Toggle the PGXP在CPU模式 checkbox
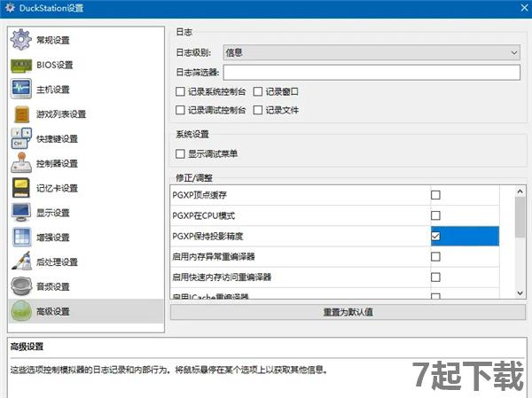 click(x=435, y=215)
